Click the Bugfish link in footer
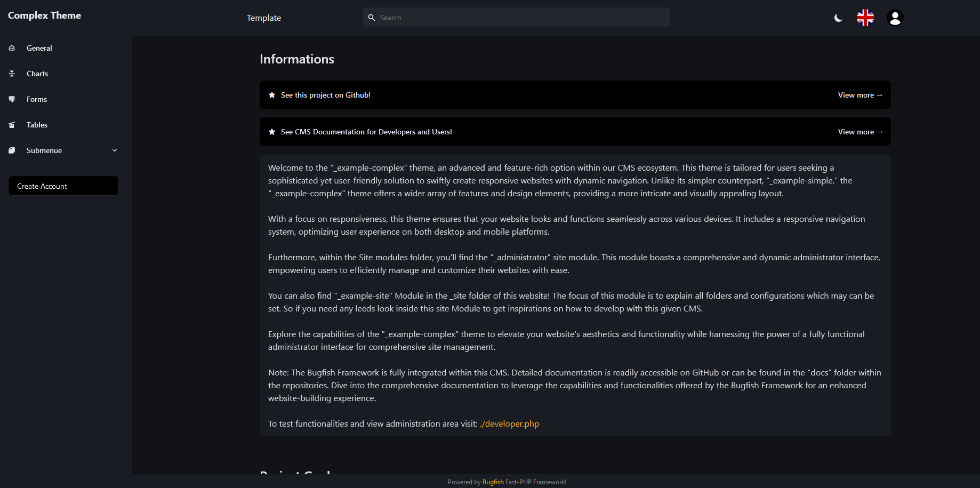Image resolution: width=980 pixels, height=488 pixels. (493, 482)
